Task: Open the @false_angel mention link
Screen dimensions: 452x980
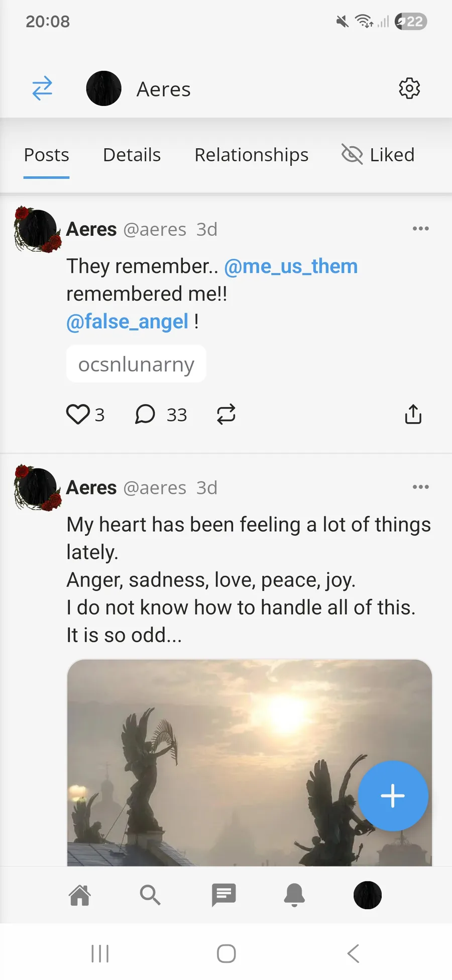Action: click(127, 322)
